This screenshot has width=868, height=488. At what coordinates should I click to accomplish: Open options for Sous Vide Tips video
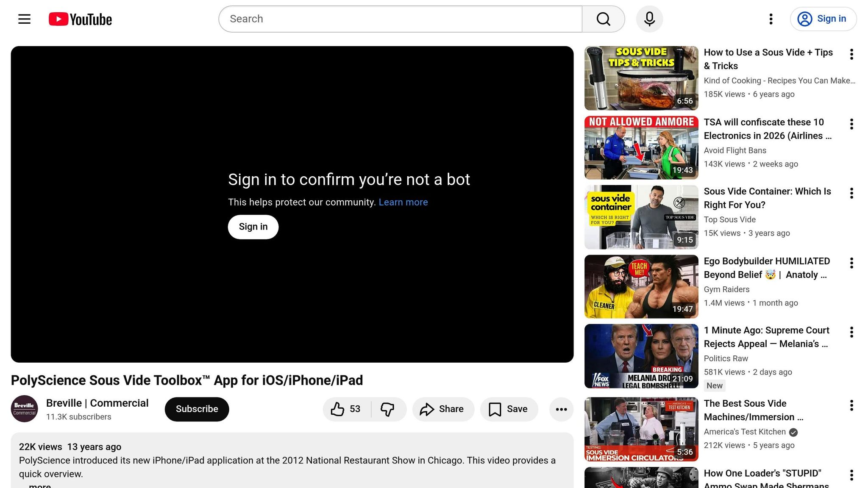coord(851,54)
